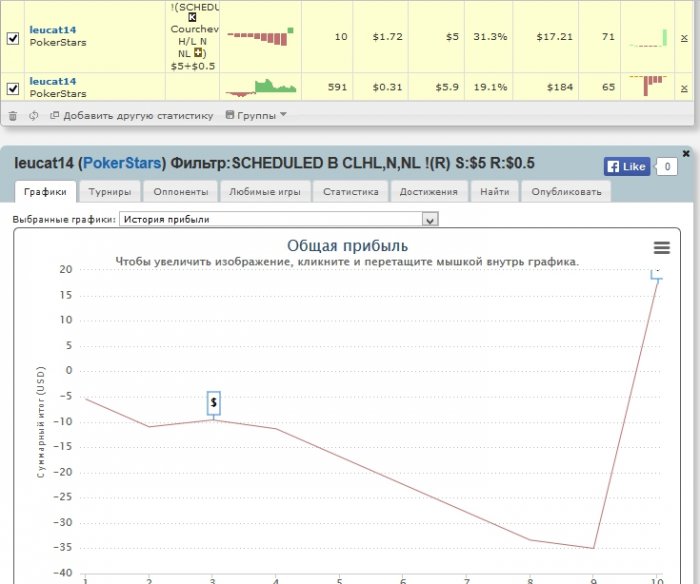Remove the 10-games row with its x
This screenshot has height=584, width=700.
pos(684,38)
